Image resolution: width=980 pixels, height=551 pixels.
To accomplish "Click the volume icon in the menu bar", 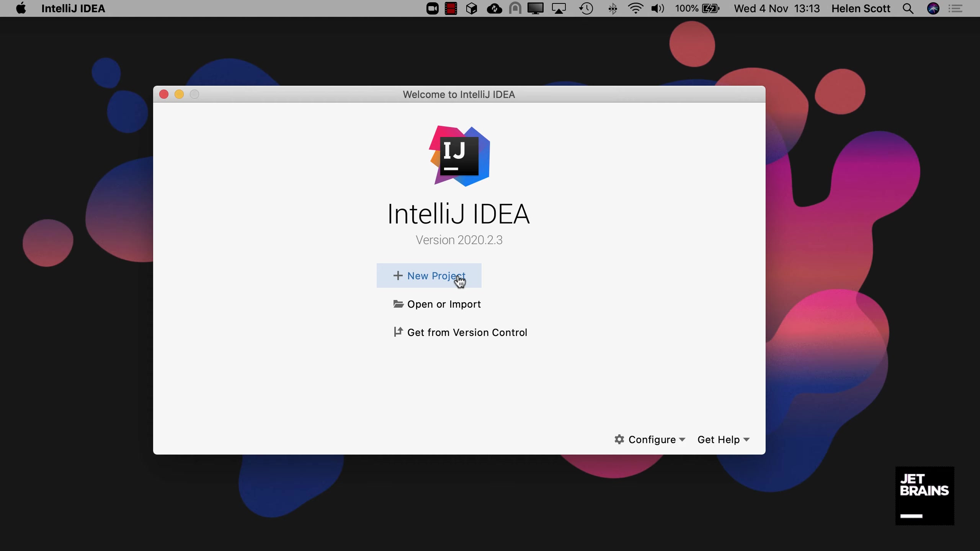I will point(657,8).
